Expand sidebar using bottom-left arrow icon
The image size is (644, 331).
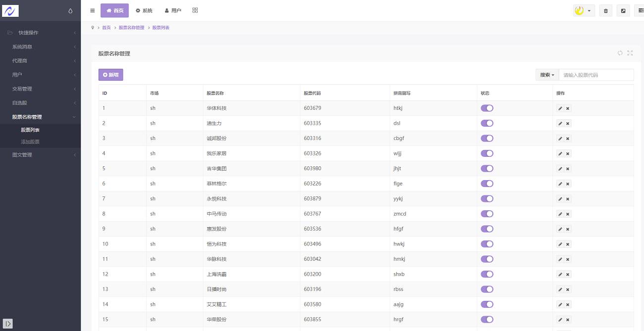tap(7, 324)
